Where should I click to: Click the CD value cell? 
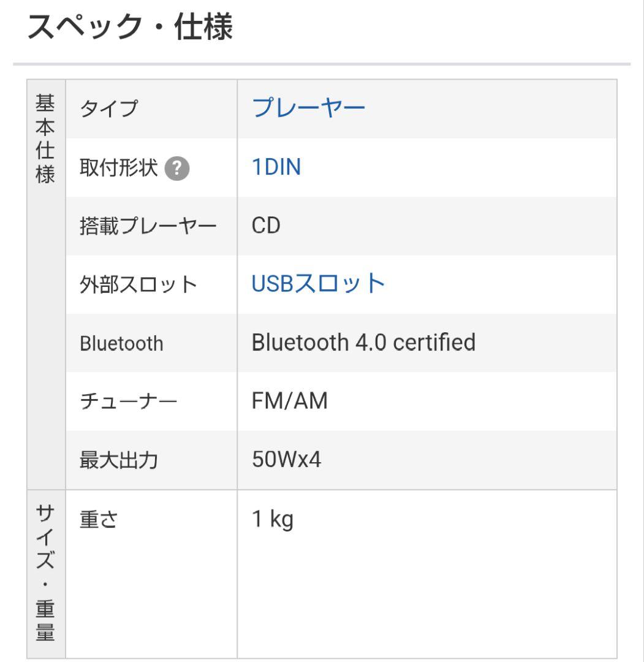tap(266, 226)
